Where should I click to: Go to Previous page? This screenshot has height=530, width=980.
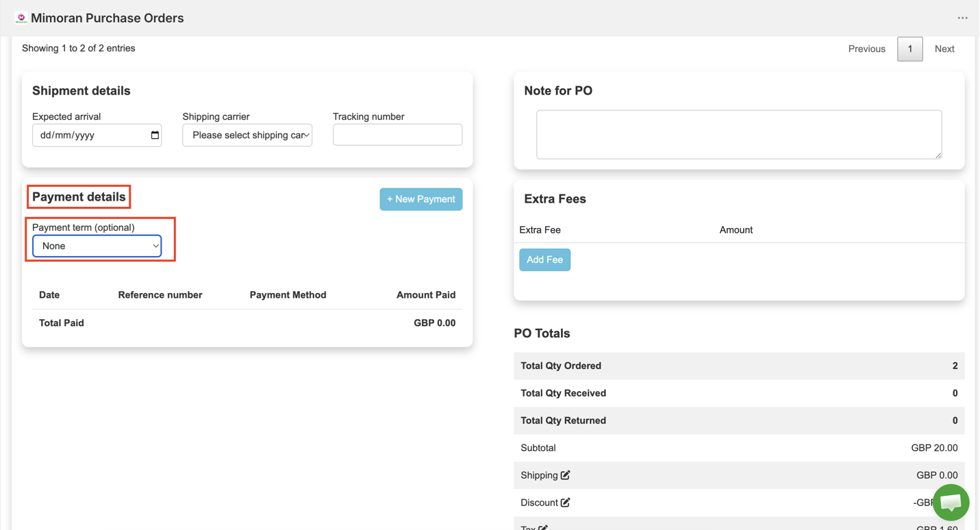(867, 49)
